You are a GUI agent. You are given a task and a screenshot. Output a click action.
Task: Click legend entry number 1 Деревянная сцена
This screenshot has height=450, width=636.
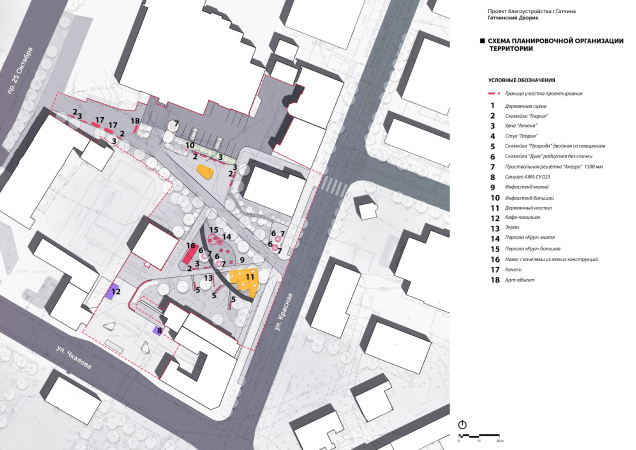[525, 104]
